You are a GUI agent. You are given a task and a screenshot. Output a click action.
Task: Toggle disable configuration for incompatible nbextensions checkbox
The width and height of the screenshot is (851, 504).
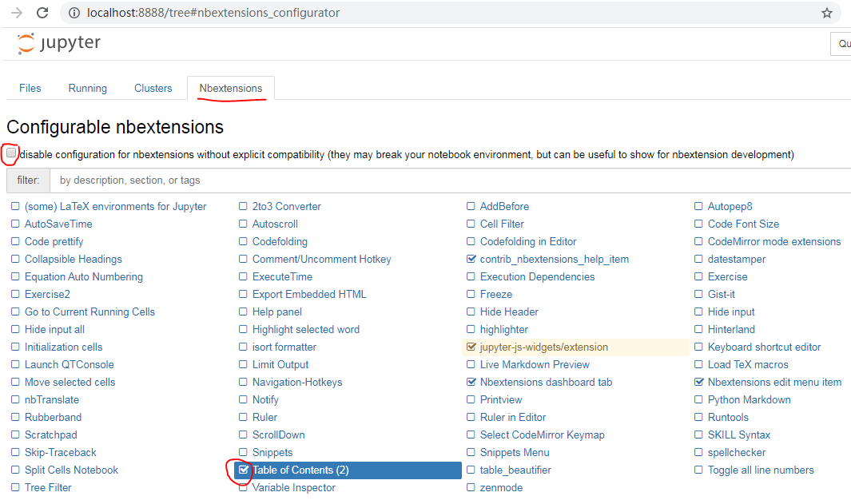pos(11,153)
